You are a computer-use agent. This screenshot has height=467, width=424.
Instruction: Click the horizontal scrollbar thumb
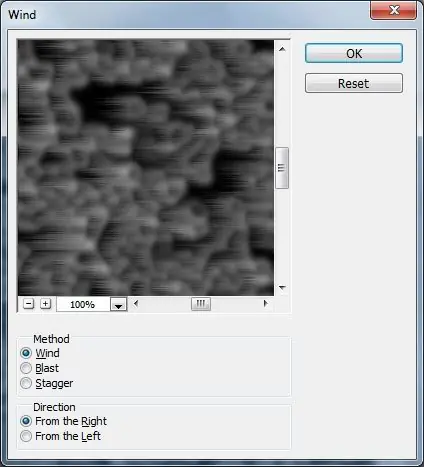tap(201, 304)
